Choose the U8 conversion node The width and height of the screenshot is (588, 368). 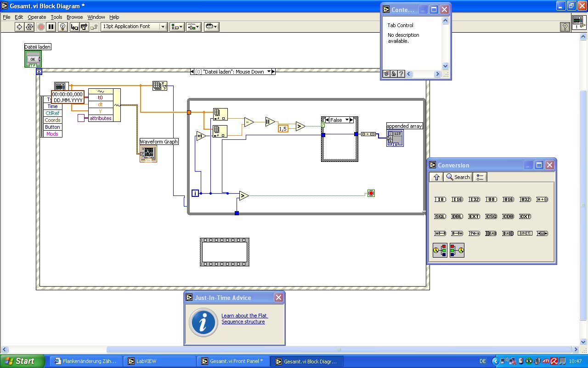tap(491, 199)
